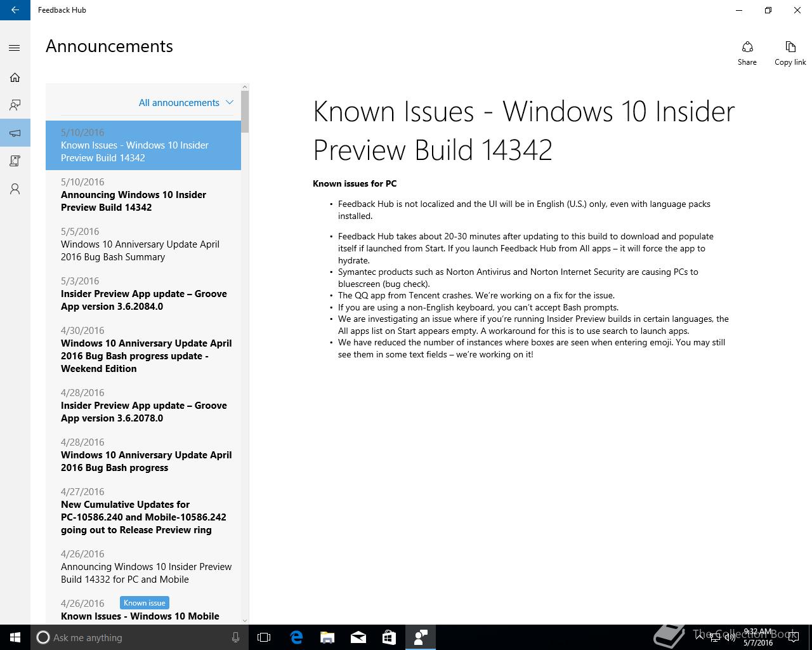Select Known Issues Build 14342 announcement
Viewport: 812px width, 650px height.
[143, 145]
